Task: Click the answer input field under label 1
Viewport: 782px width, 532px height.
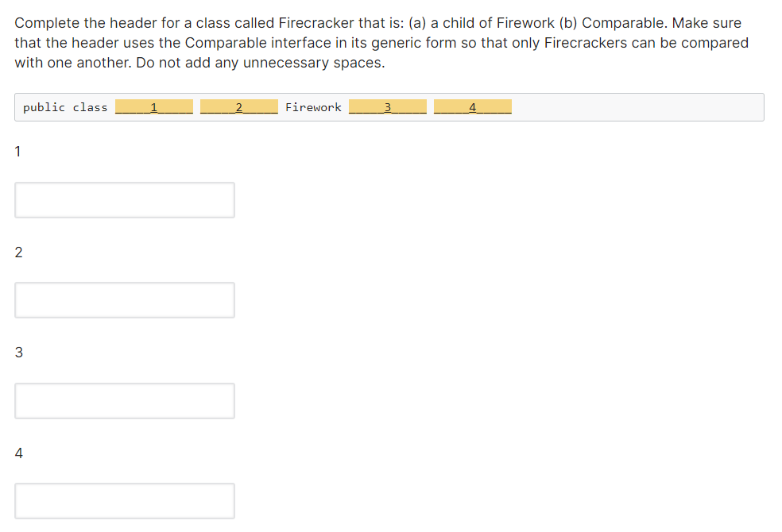Action: 124,199
